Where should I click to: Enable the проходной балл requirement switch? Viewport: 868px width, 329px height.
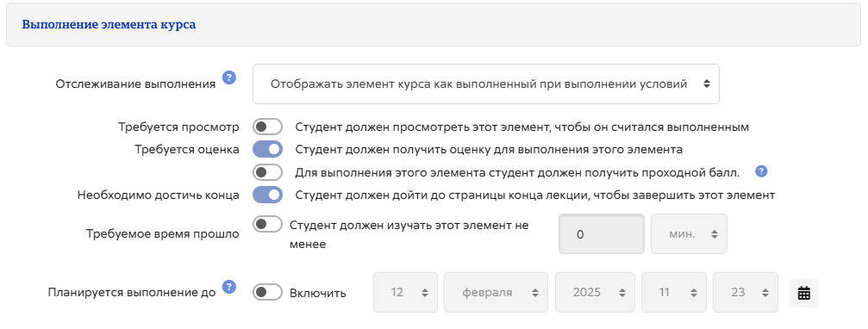[268, 172]
